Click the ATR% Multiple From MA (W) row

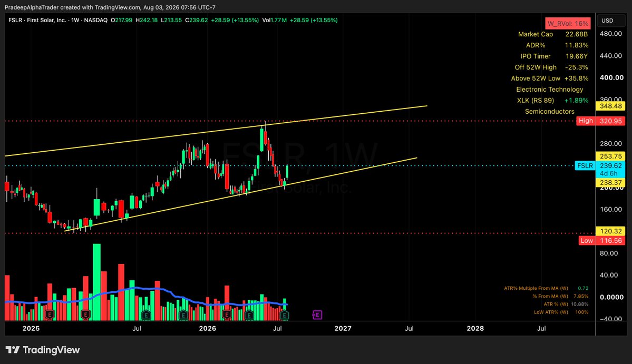pos(546,288)
